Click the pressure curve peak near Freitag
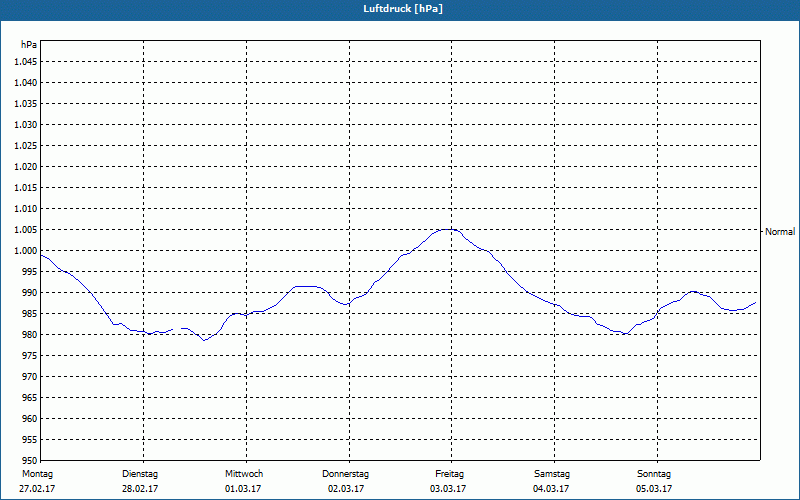800x500 pixels. 447,229
